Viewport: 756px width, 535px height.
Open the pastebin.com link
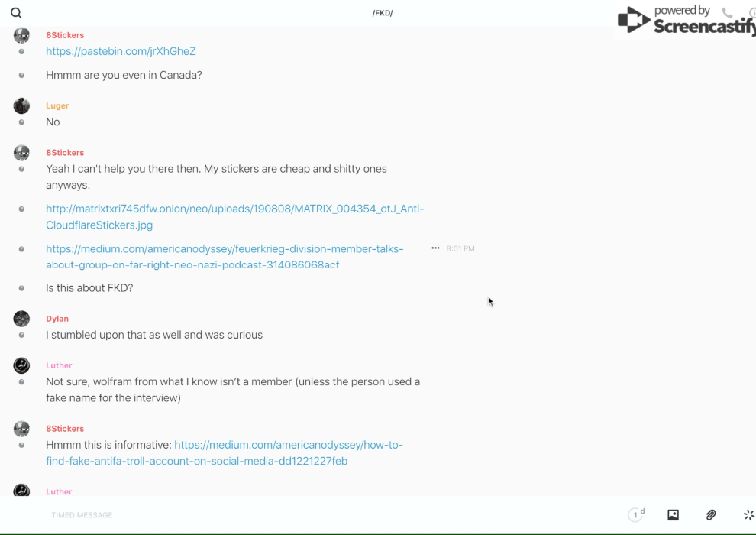tap(121, 51)
